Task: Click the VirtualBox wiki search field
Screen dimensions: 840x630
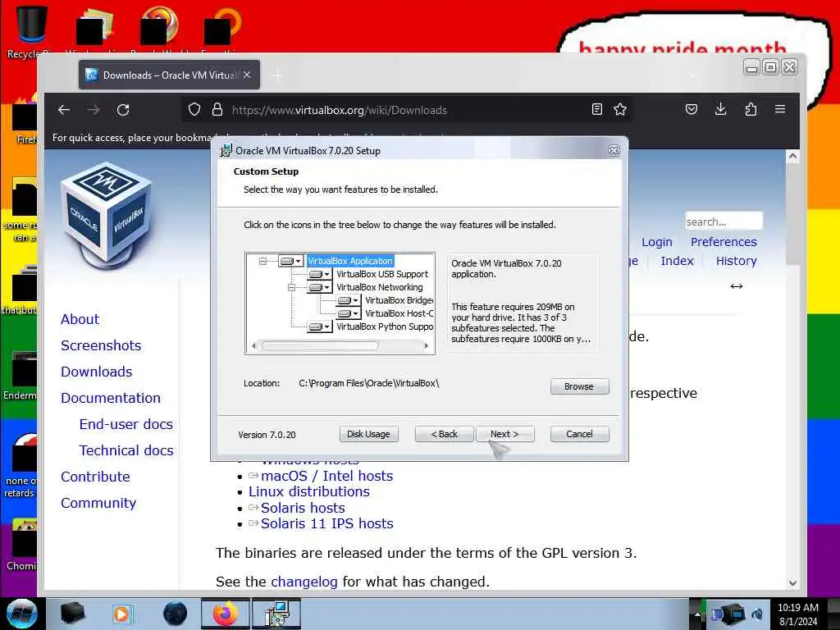Action: pyautogui.click(x=724, y=221)
